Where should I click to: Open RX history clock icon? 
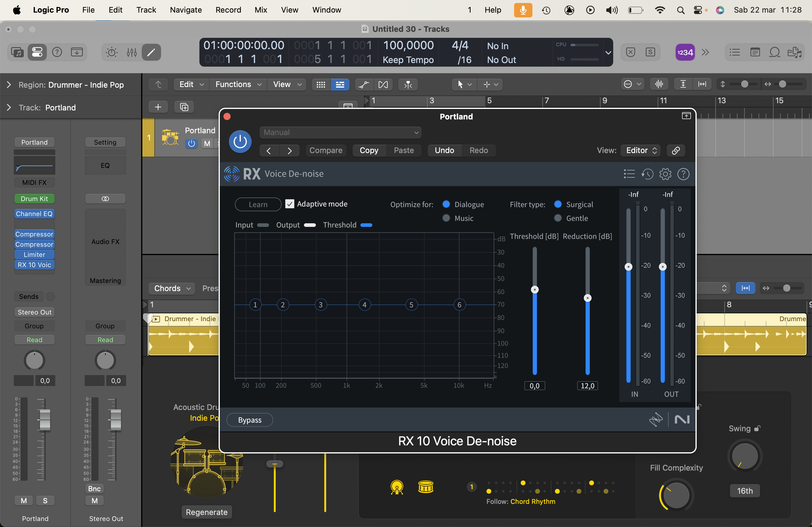click(647, 174)
